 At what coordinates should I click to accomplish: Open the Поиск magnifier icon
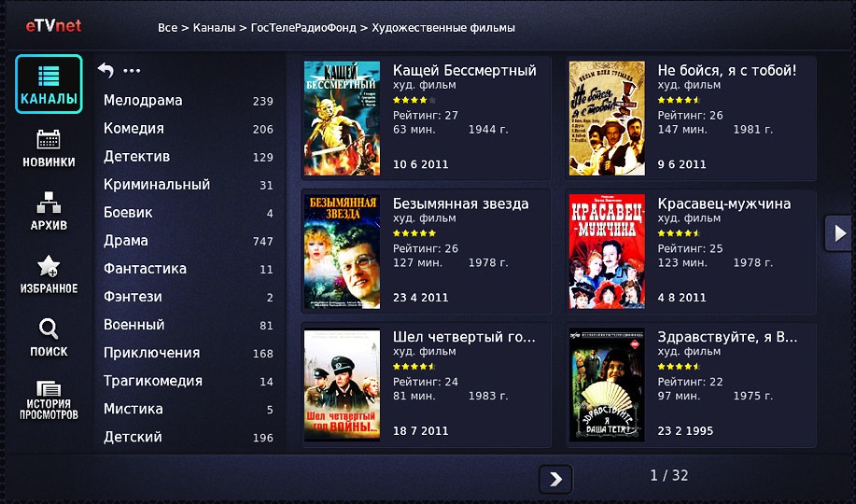(x=49, y=338)
